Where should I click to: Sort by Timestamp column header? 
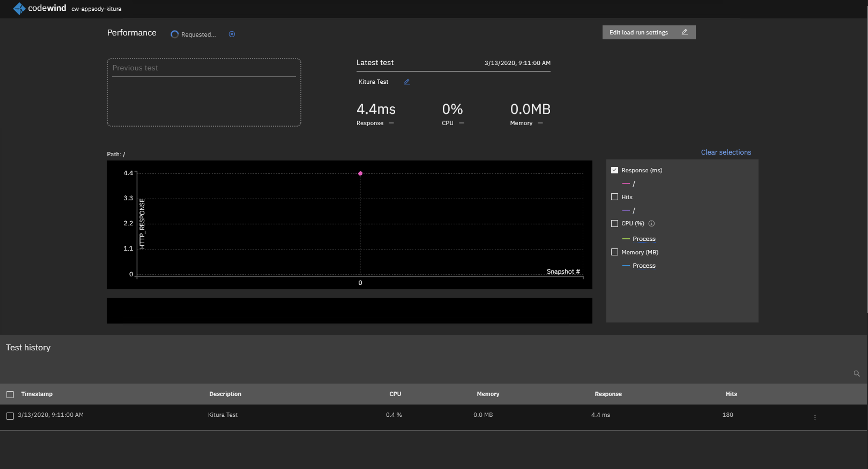[37, 394]
